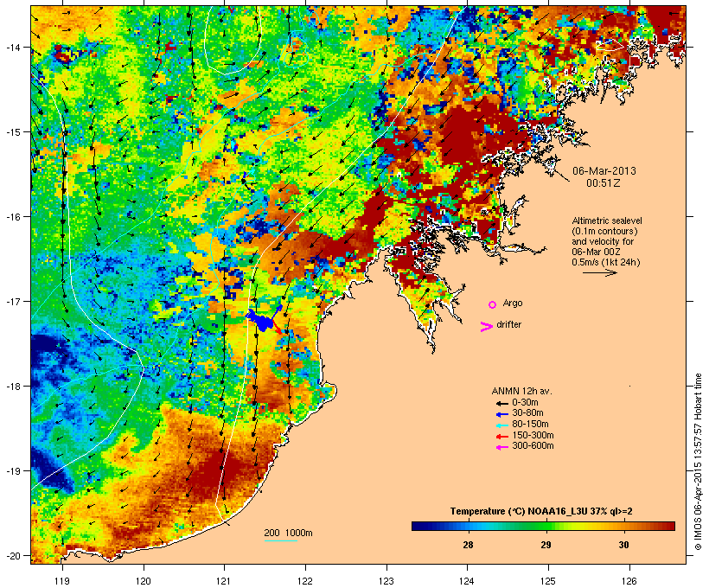Click the Temperature NOAA16_L3U colorbar title
Viewport: 709px width, 588px height.
click(541, 512)
